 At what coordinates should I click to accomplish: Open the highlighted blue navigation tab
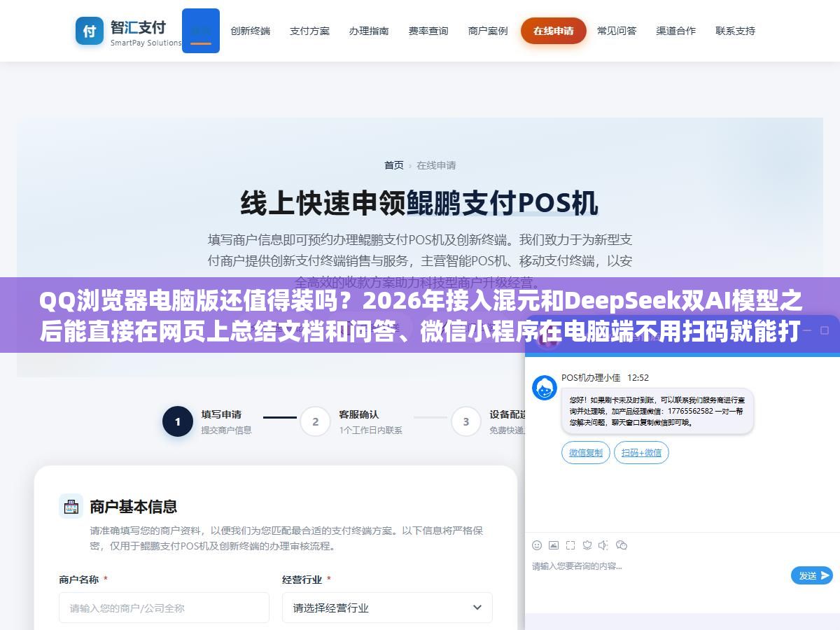pos(201,31)
